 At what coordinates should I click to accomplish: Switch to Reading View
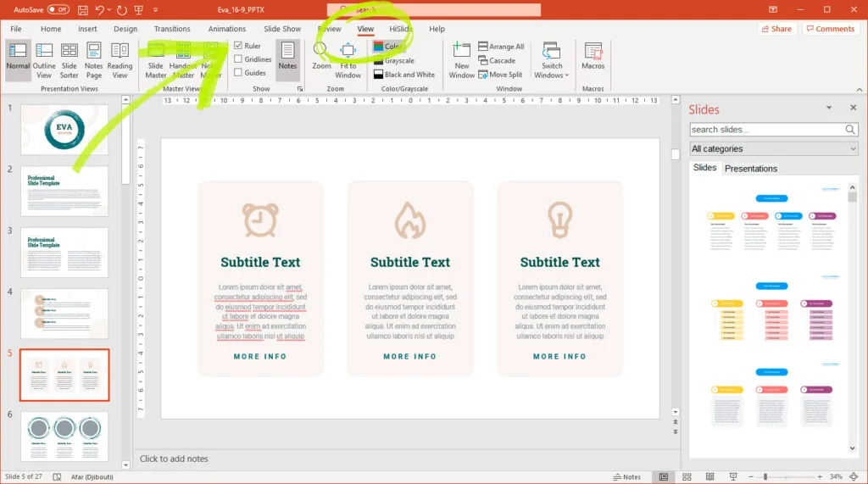tap(120, 60)
